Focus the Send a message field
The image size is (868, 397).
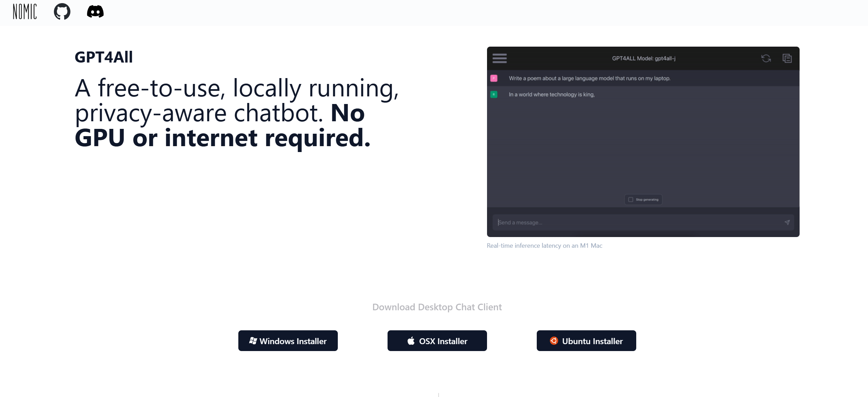click(x=643, y=223)
